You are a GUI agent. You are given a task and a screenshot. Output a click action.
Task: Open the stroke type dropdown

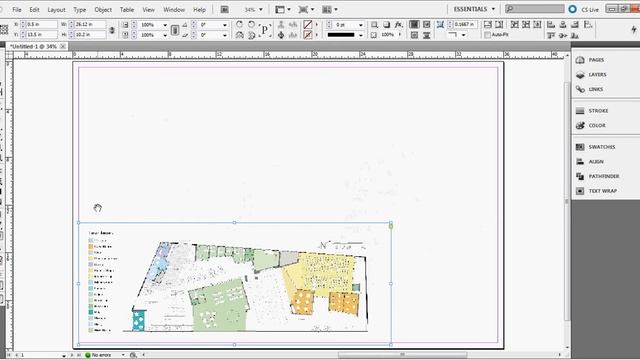coord(361,36)
